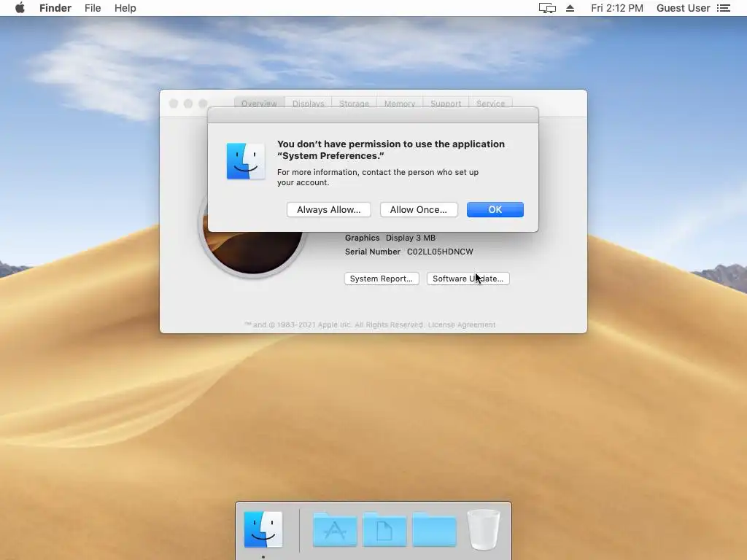Open the Finder menu in menu bar
This screenshot has width=747, height=560.
coord(55,8)
